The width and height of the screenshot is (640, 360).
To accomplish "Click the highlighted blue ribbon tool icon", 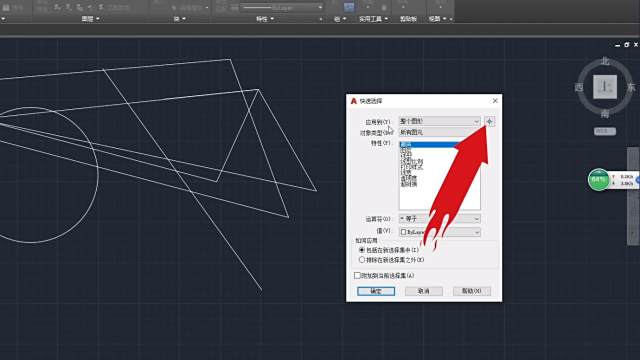I will tap(349, 7).
